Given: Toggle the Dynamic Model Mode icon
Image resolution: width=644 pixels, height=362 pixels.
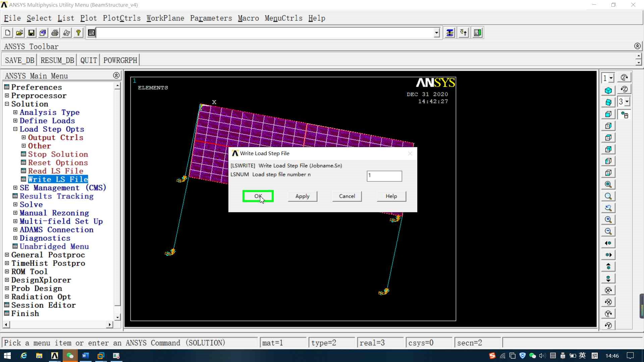Looking at the screenshot, I should click(x=624, y=115).
